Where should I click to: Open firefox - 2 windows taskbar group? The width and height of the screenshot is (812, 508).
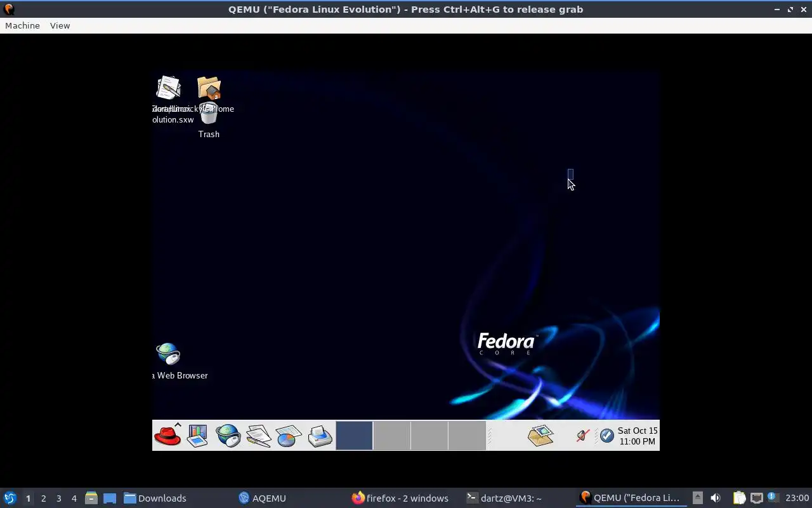click(403, 498)
